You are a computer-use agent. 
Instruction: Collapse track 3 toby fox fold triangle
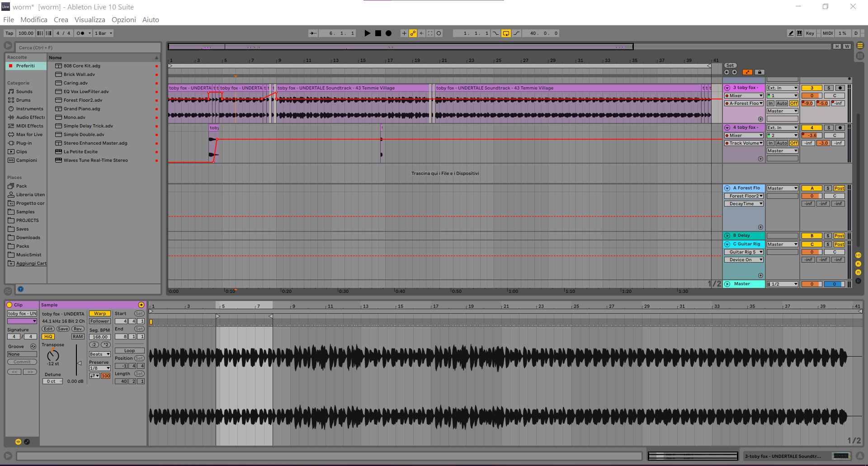(727, 88)
